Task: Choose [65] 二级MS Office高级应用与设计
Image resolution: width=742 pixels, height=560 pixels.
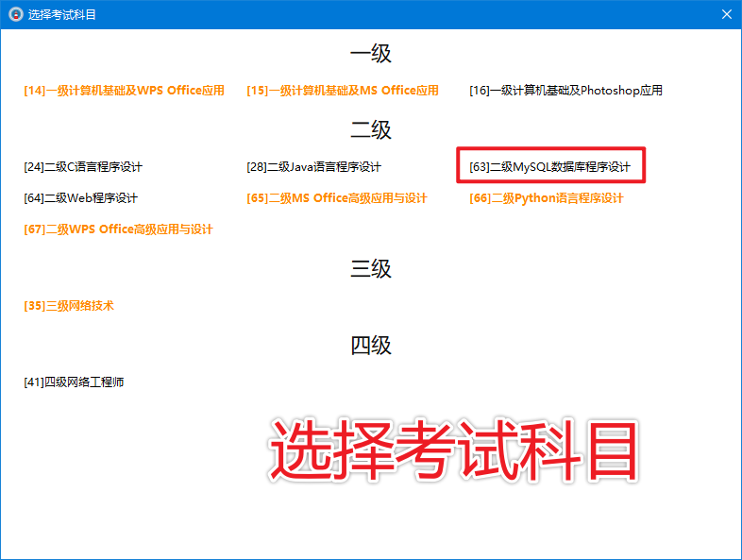Action: [x=337, y=198]
